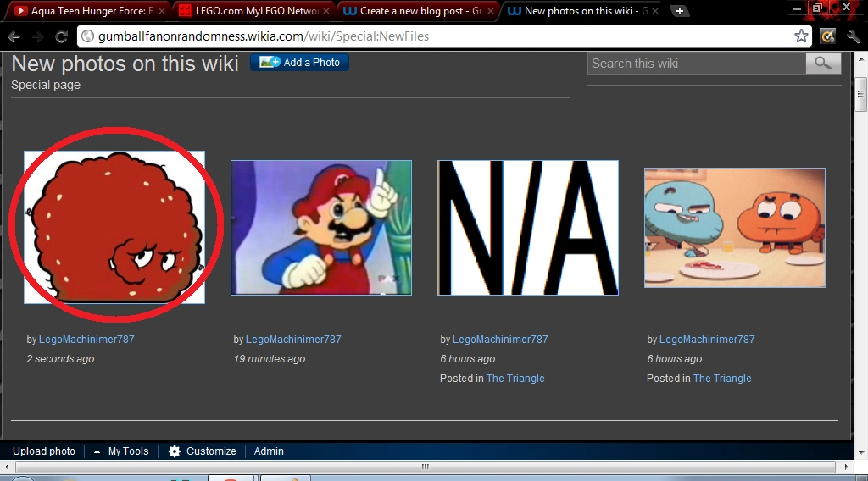Open the N/A image thumbnail
This screenshot has height=481, width=868.
click(x=528, y=228)
